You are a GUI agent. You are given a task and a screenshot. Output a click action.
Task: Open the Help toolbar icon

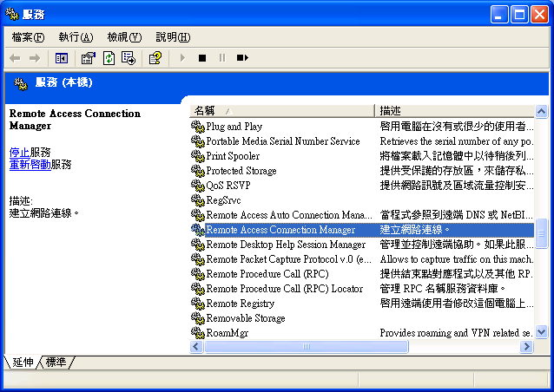(155, 58)
